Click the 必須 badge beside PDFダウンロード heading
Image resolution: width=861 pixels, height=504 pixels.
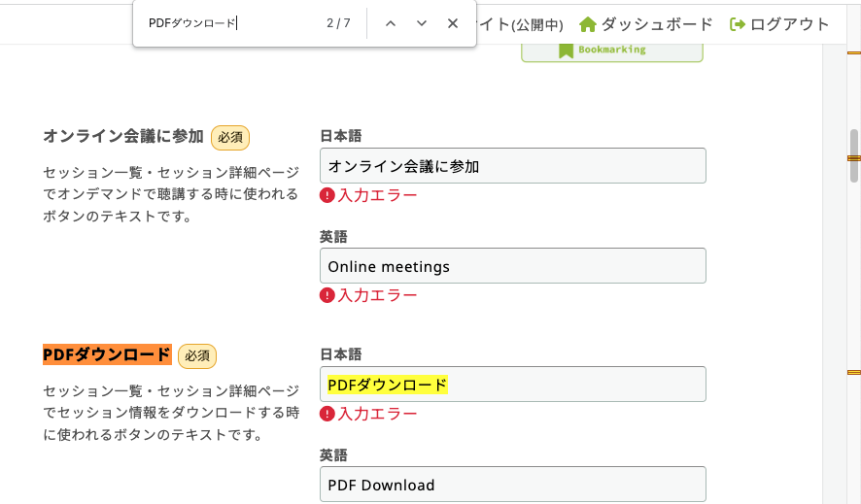click(197, 356)
